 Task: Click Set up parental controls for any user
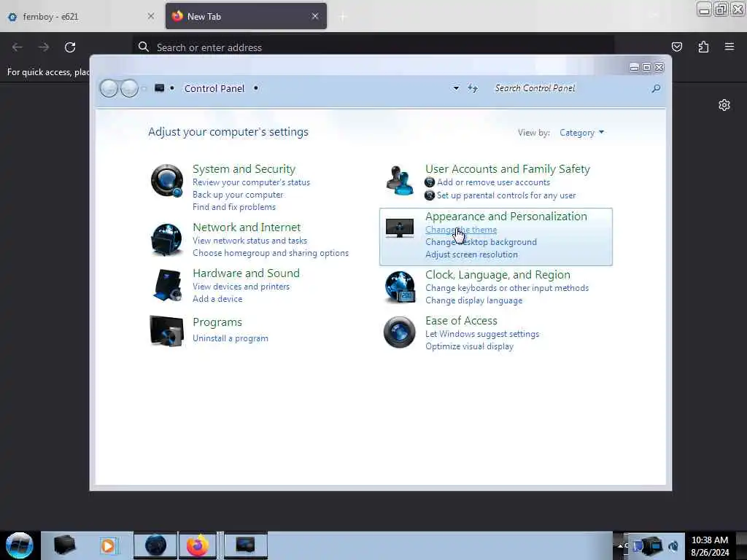click(506, 195)
